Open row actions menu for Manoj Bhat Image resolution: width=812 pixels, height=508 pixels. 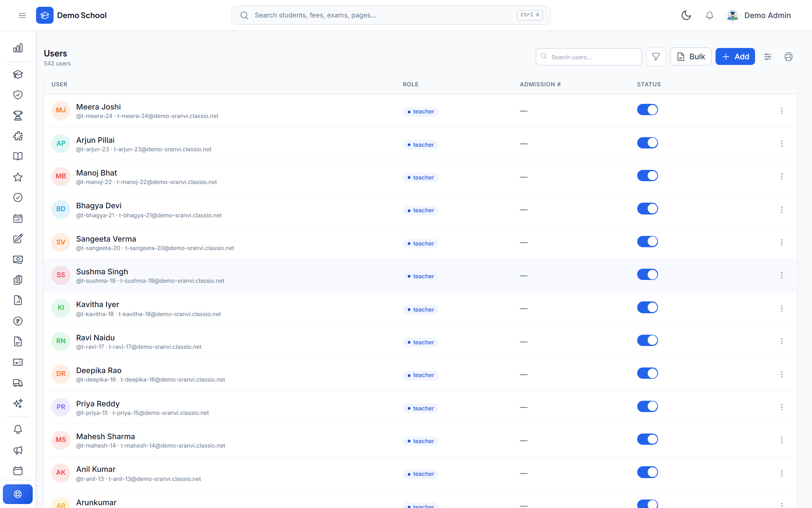click(782, 177)
